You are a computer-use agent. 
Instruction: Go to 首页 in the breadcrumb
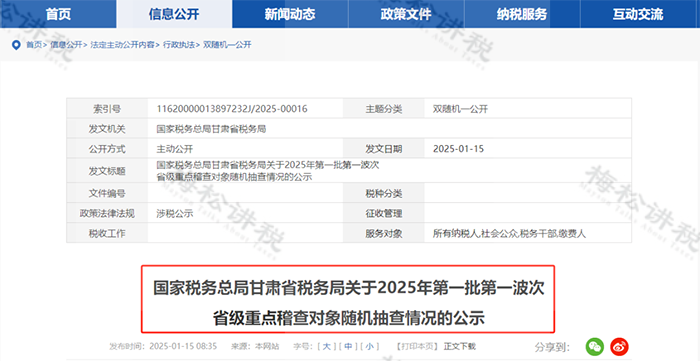point(33,45)
